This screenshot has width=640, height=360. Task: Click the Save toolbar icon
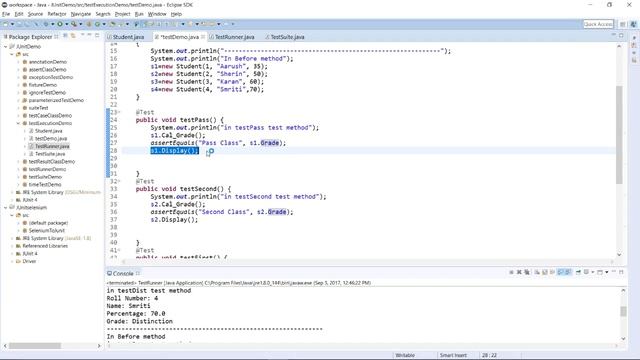19,24
